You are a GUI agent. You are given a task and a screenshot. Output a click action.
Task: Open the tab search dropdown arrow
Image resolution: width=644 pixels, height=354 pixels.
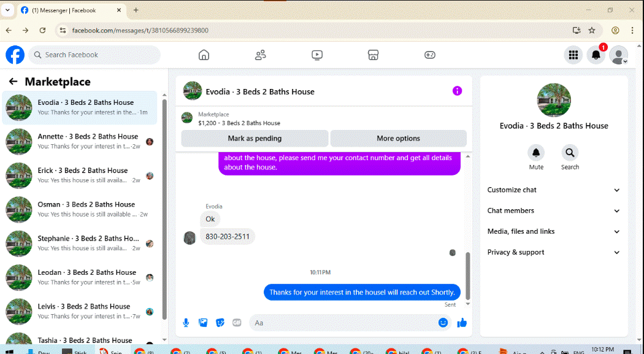pos(7,10)
